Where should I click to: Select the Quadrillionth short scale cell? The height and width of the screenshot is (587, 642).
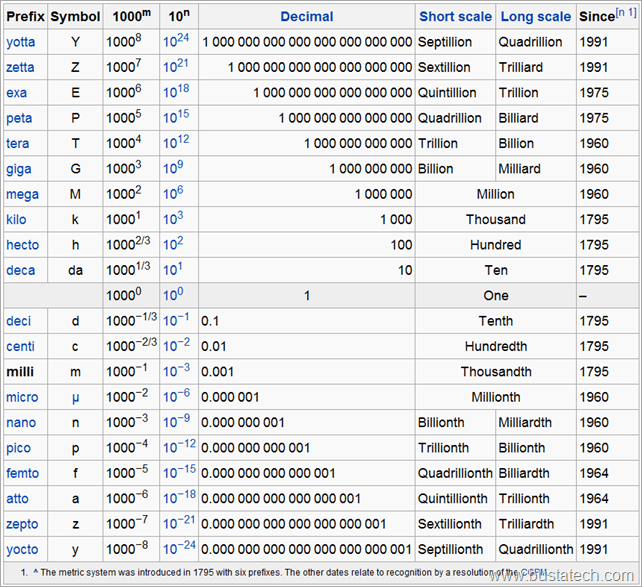(455, 474)
